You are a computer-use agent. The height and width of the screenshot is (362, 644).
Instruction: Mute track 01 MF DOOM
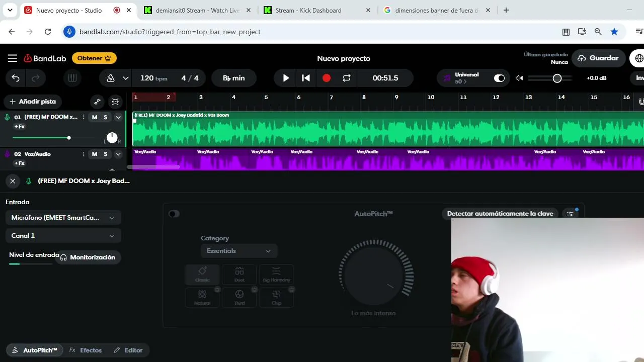[95, 117]
